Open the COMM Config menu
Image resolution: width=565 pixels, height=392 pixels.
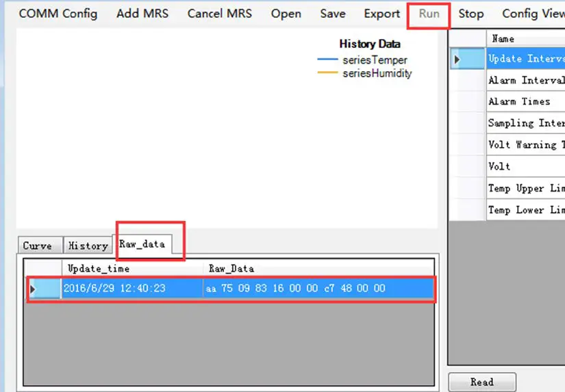(x=58, y=14)
